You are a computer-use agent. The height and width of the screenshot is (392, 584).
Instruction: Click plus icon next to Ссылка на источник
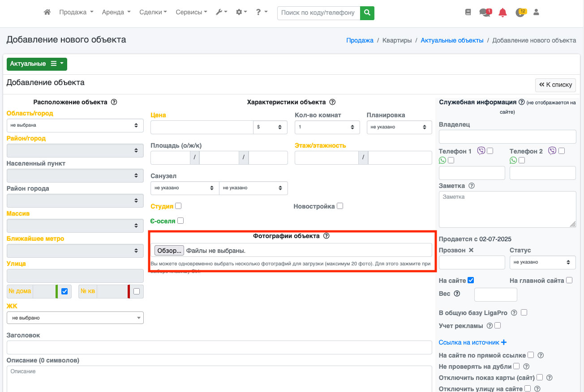(x=504, y=342)
